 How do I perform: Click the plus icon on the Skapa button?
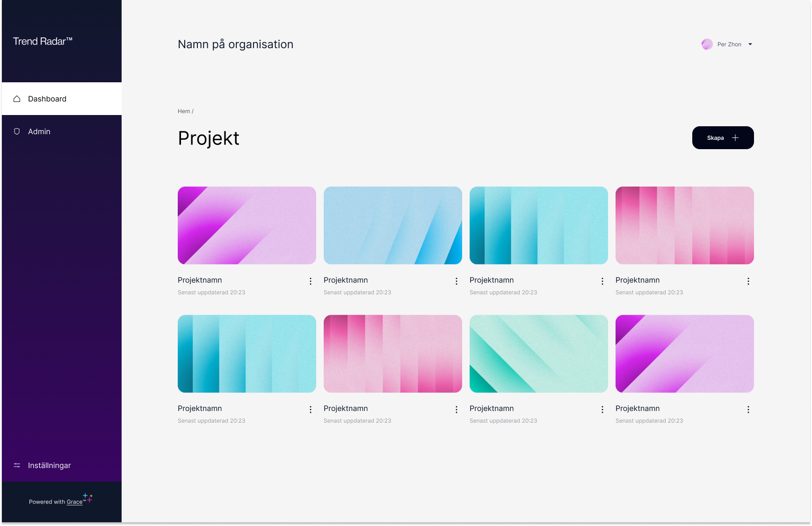click(735, 137)
